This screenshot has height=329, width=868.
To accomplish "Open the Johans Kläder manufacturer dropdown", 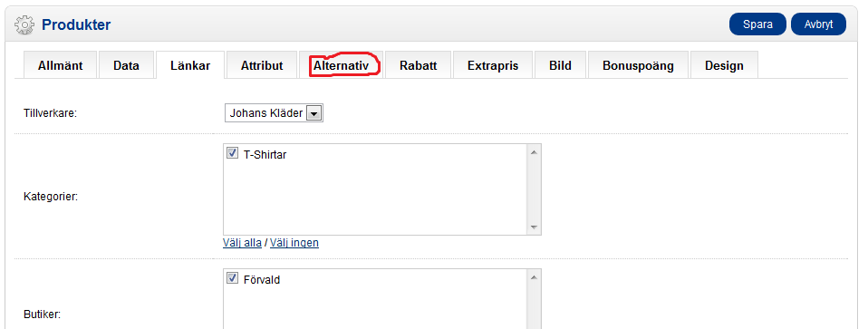I will (274, 113).
